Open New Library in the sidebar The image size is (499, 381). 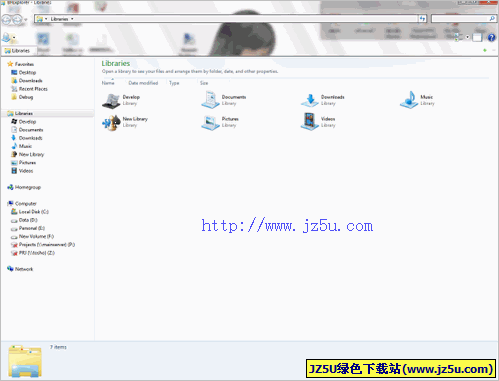(x=31, y=154)
